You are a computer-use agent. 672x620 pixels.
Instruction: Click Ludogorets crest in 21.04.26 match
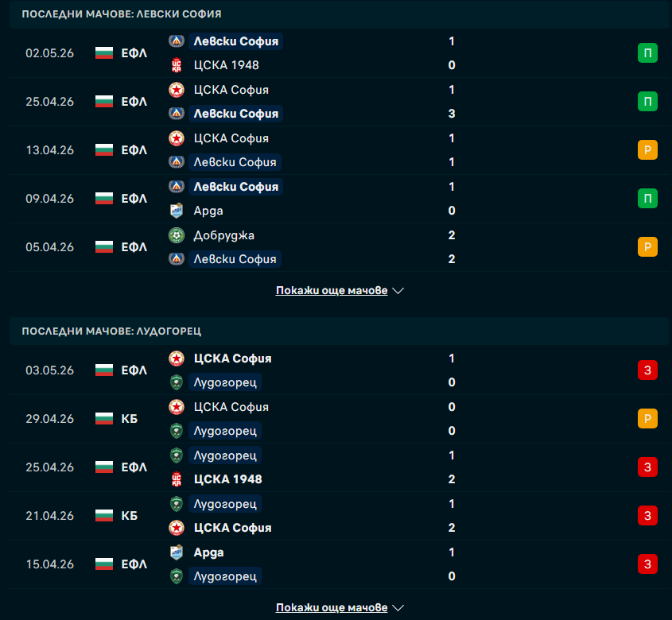176,503
